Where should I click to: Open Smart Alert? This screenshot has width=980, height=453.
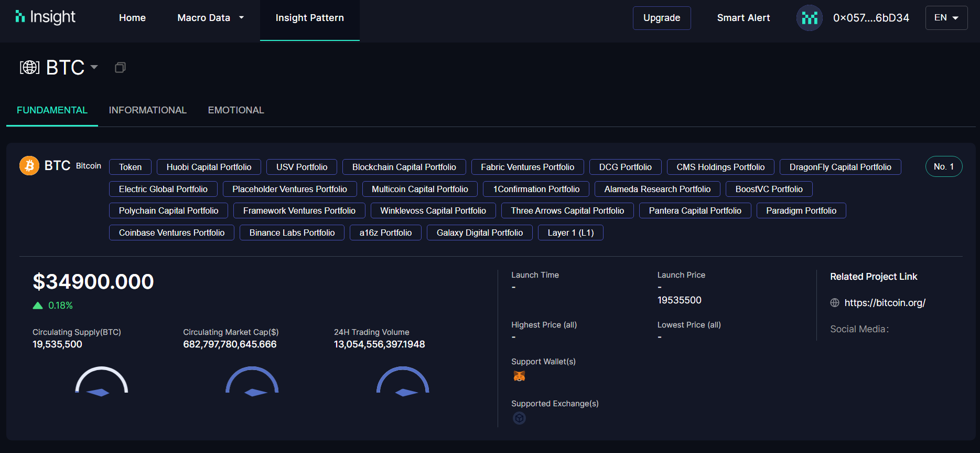click(x=744, y=18)
